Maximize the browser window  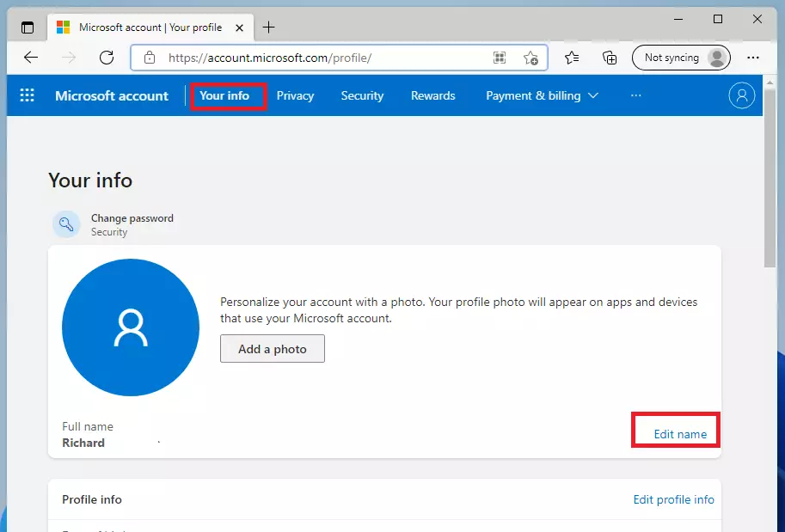tap(718, 20)
